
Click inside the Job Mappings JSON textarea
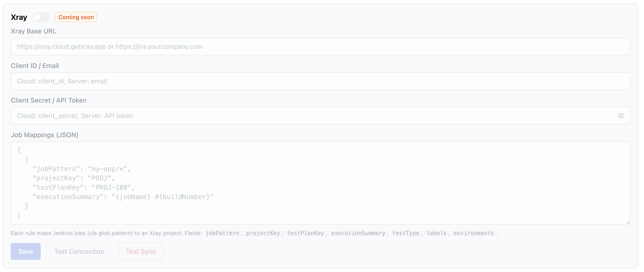tap(320, 183)
